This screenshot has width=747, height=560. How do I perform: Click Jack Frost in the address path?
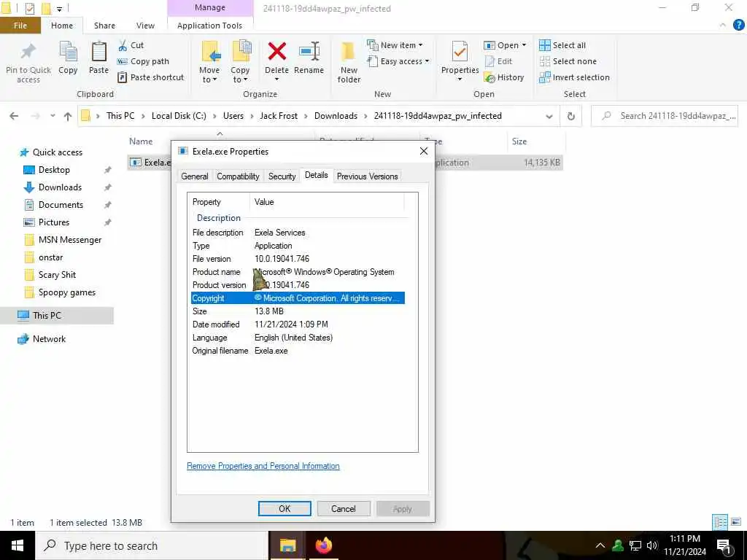[x=279, y=116]
